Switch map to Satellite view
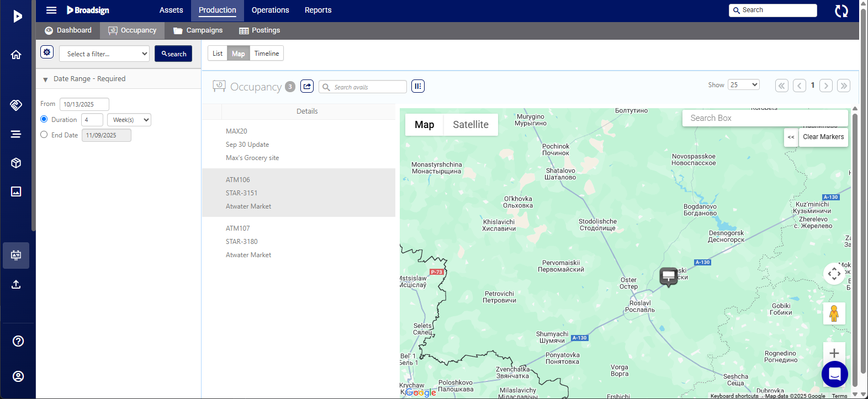The image size is (868, 399). click(471, 125)
